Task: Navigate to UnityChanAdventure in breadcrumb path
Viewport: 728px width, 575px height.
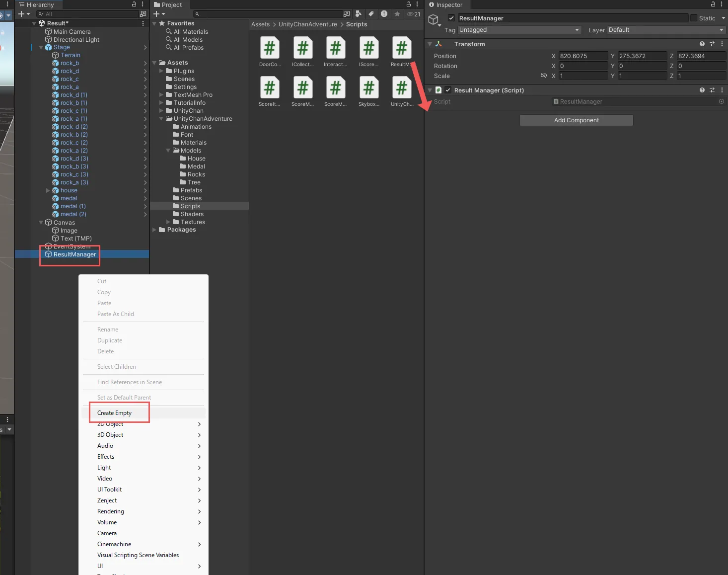Action: point(307,24)
